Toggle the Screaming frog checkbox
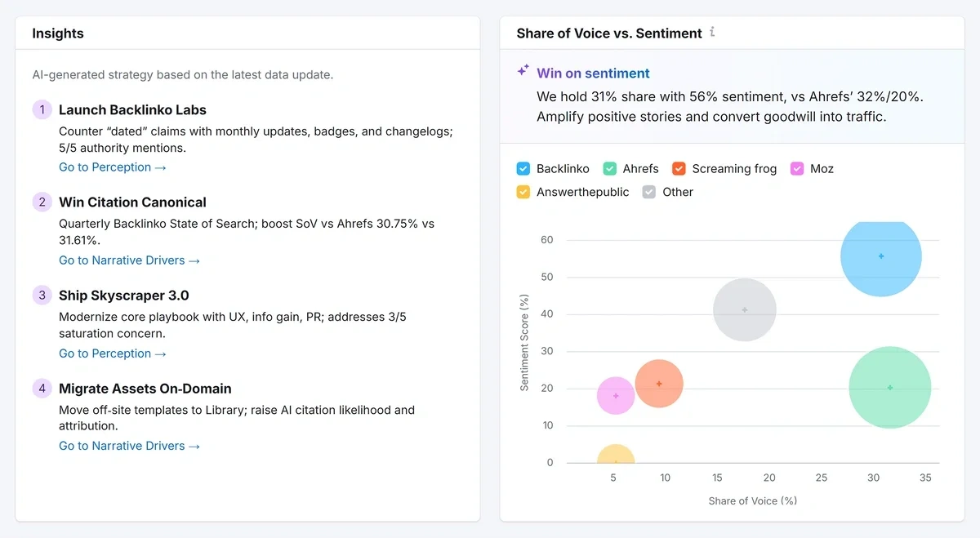The width and height of the screenshot is (980, 538). click(x=679, y=168)
